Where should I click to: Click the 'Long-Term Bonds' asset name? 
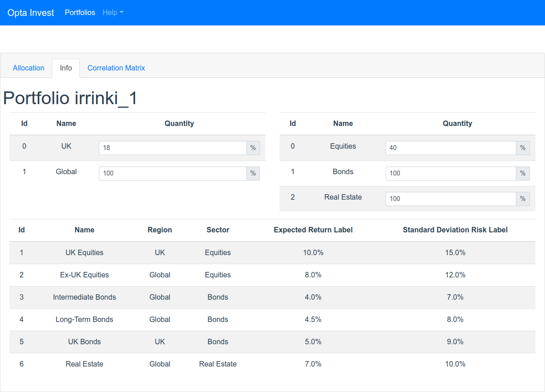85,319
